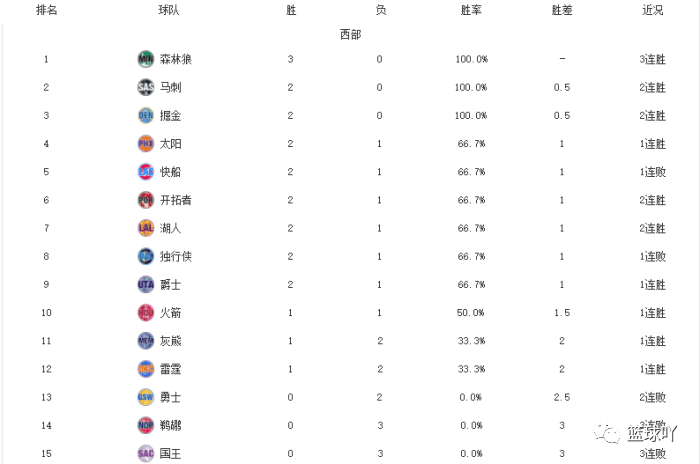This screenshot has width=700, height=464.
Task: Select the 胜差 column header
Action: click(562, 10)
